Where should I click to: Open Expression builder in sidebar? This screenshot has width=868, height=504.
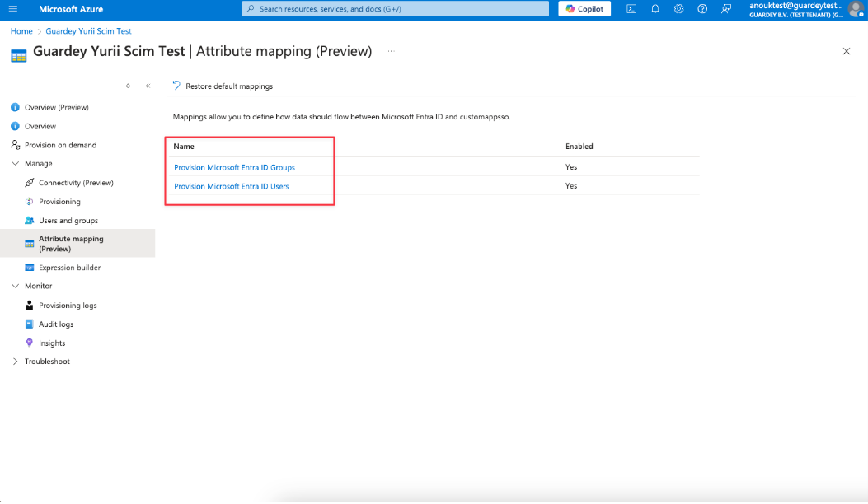[69, 268]
